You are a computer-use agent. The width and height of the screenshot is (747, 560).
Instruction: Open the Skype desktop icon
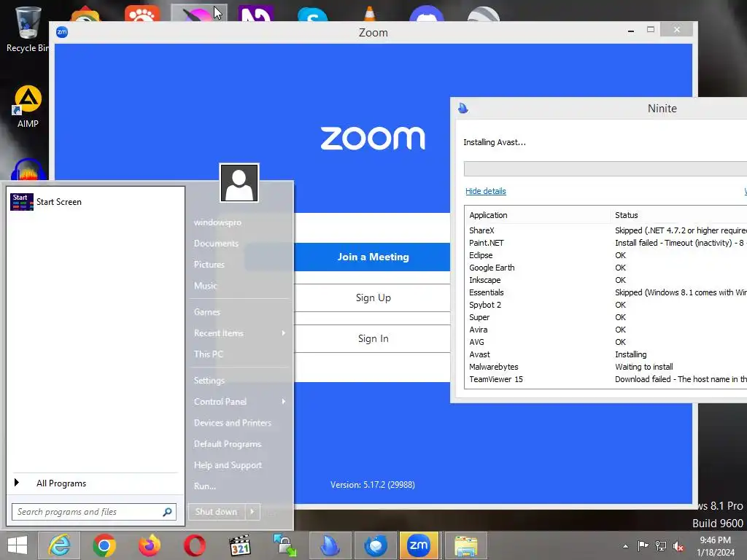312,15
